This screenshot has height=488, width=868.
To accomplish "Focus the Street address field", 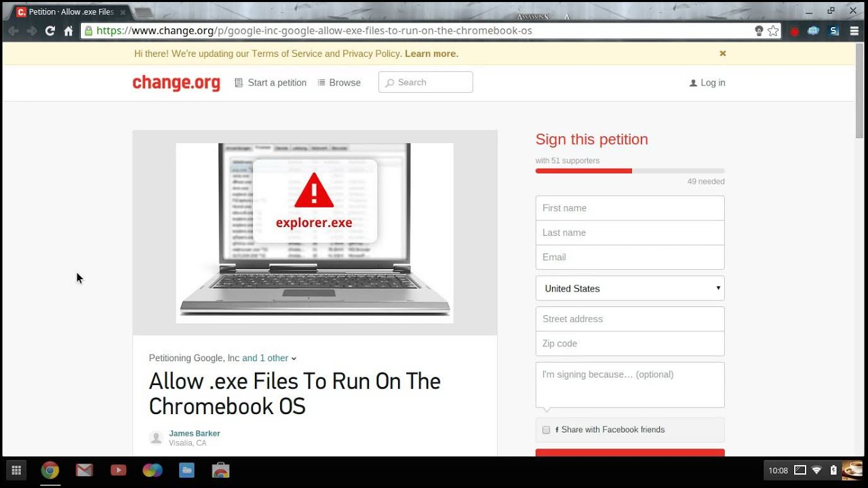I will (x=630, y=319).
